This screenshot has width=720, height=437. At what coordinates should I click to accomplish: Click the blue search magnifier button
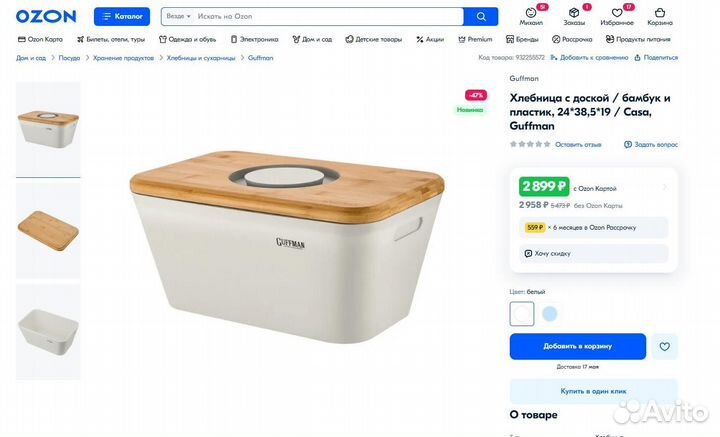(x=480, y=16)
